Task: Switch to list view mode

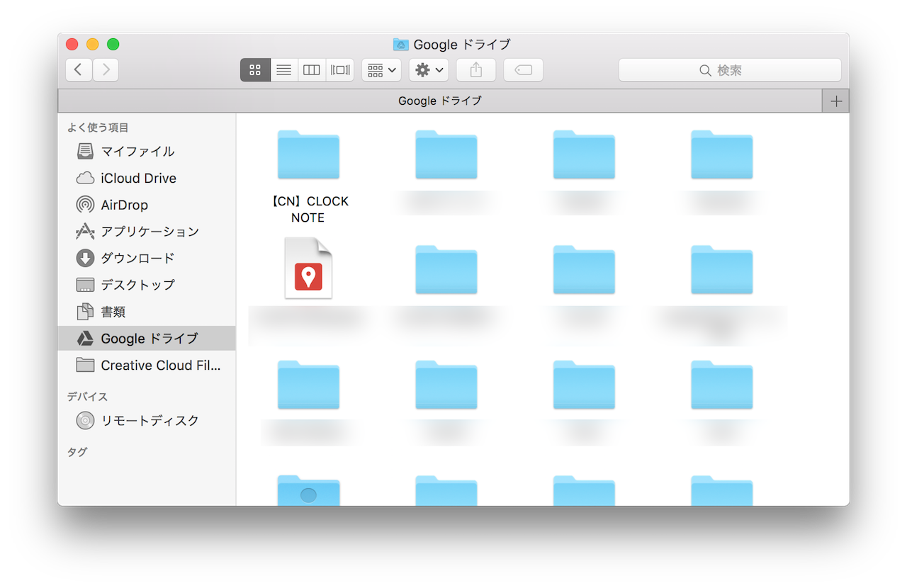Action: click(x=284, y=70)
